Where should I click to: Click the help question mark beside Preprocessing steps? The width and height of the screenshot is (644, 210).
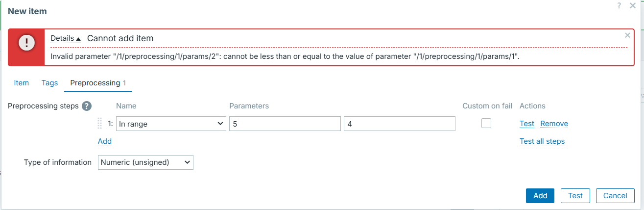coord(87,106)
